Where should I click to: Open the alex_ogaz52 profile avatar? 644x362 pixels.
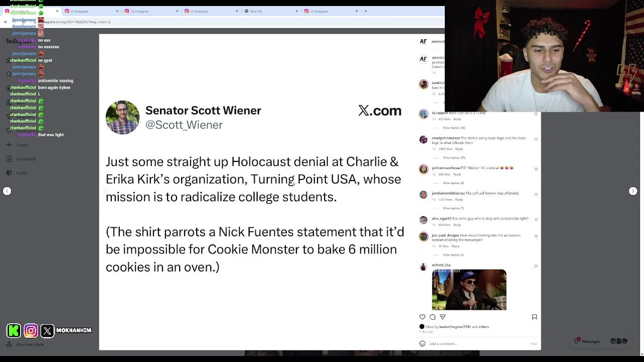pos(424,220)
